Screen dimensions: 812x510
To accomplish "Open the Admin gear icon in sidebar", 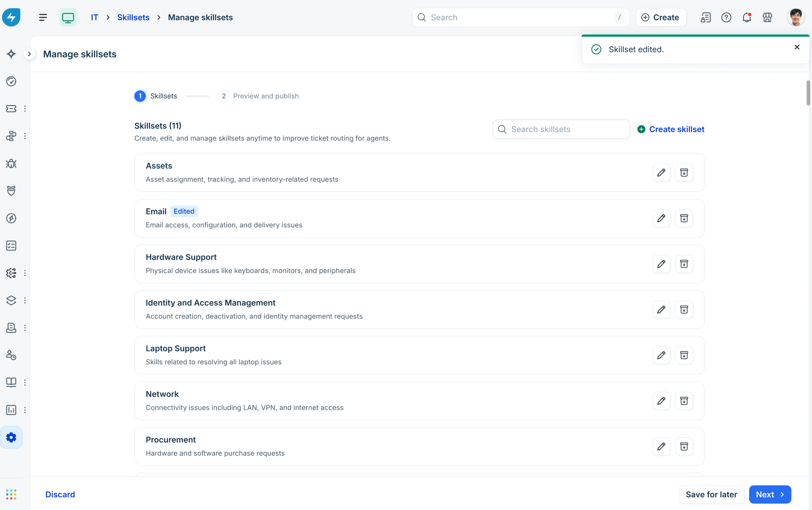I will tap(11, 438).
